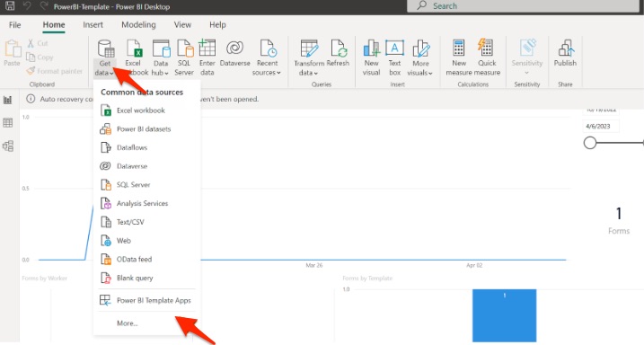Open the Transform data dropdown

pyautogui.click(x=309, y=57)
